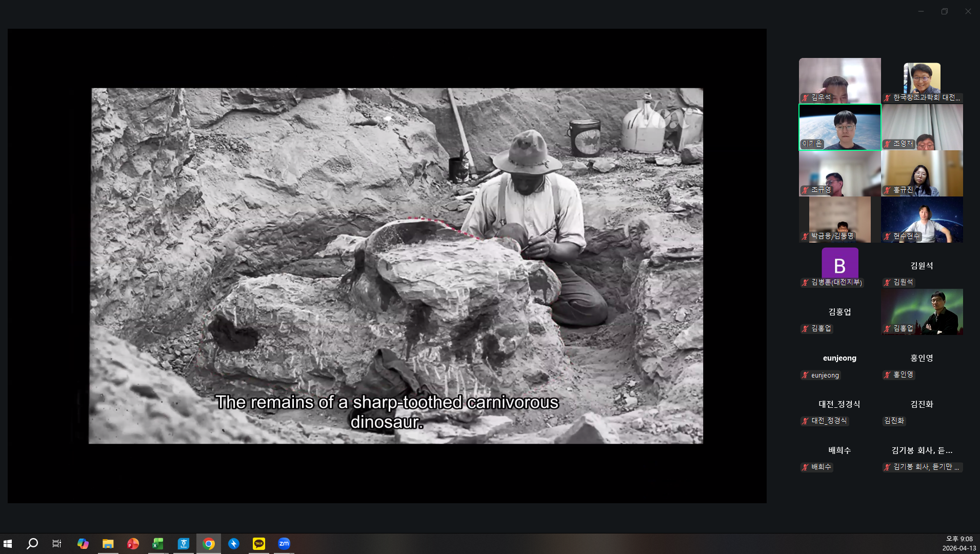Open KakaoTalk from the taskbar

pyautogui.click(x=258, y=544)
